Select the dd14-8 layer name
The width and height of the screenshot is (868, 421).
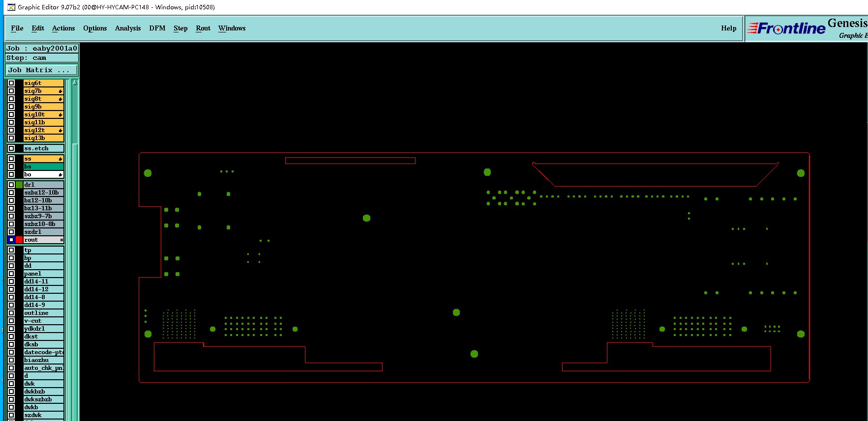44,297
